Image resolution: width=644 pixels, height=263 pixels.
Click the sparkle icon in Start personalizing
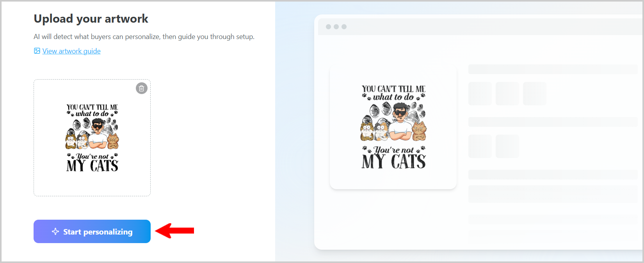tap(55, 231)
